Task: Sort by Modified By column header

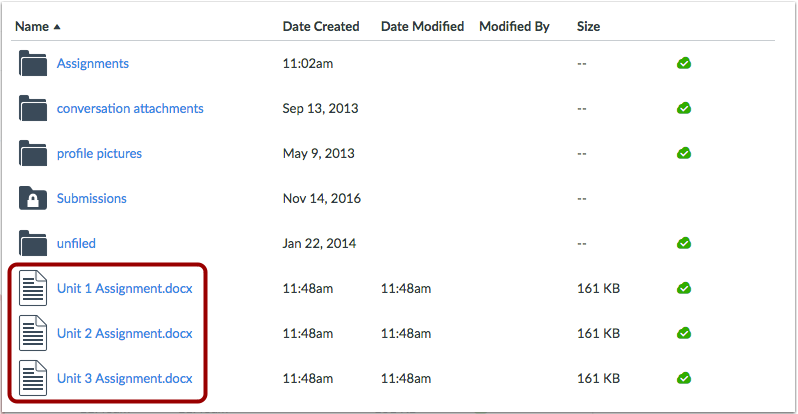Action: pyautogui.click(x=515, y=26)
